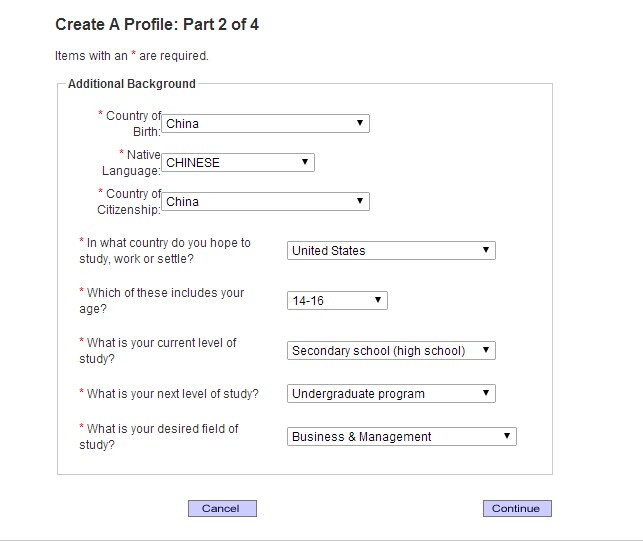Open the Native Language dropdown showing CHINESE
This screenshot has width=643, height=542.
click(x=238, y=162)
